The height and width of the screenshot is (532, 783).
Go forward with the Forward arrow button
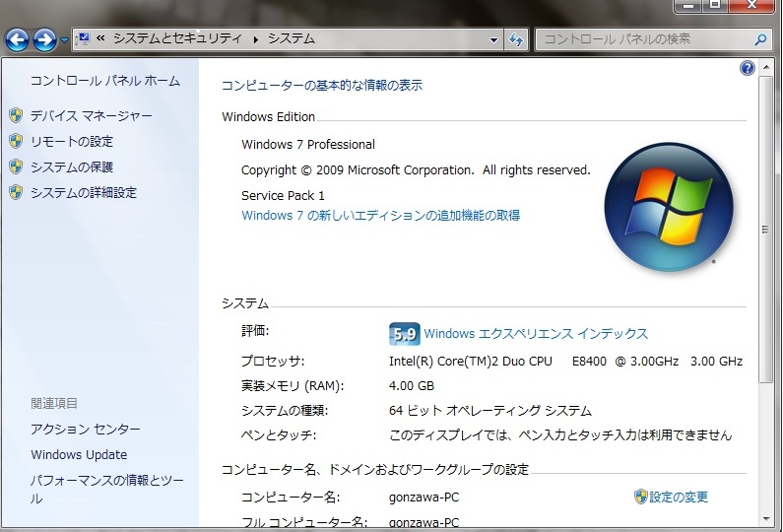(x=45, y=39)
